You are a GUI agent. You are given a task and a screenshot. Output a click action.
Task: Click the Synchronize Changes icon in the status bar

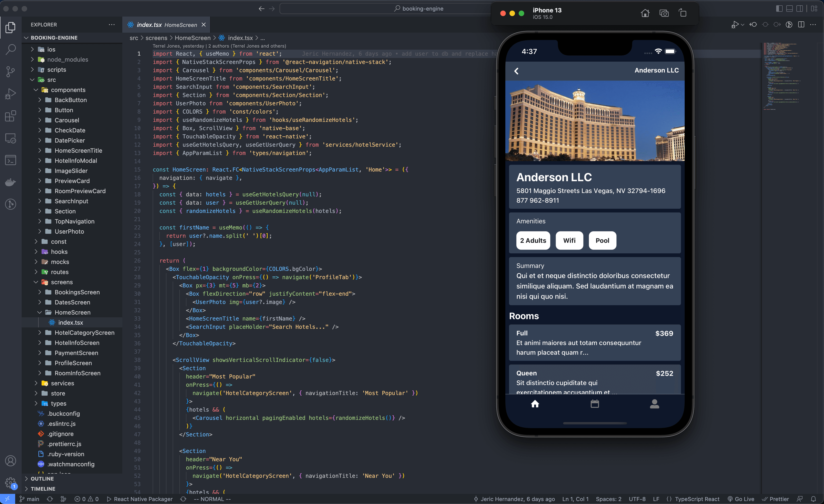tap(50, 499)
